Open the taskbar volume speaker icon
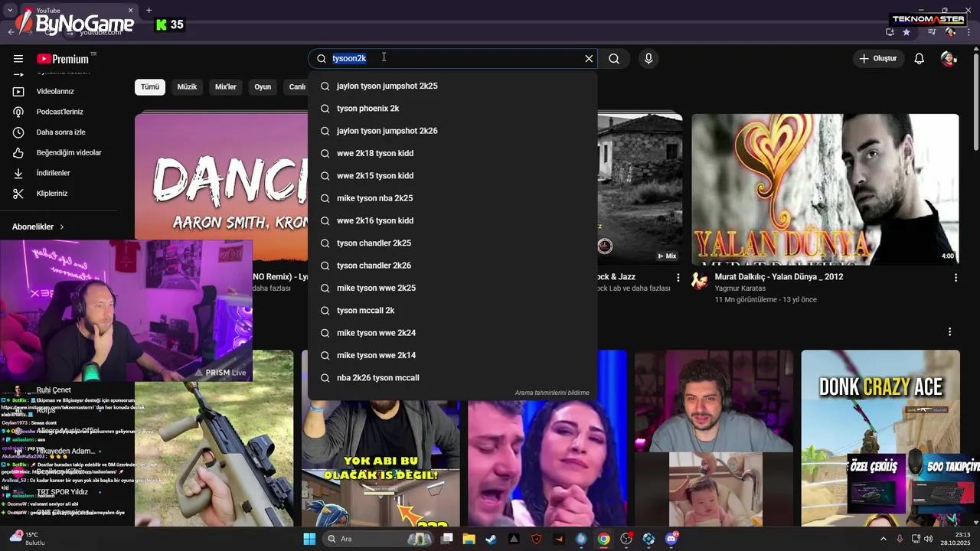Screen dimensions: 980x551 (929, 539)
